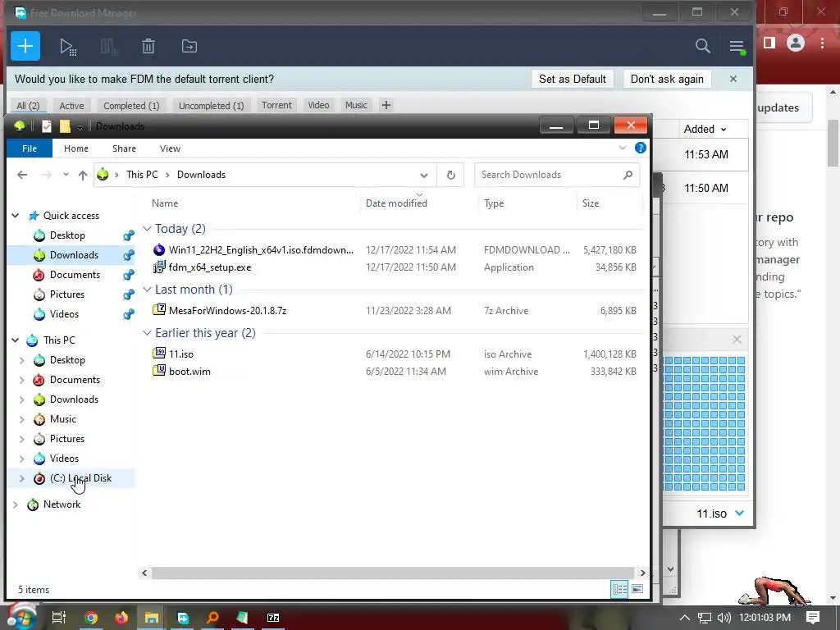
Task: Click up-one-level arrow in Explorer
Action: [83, 175]
